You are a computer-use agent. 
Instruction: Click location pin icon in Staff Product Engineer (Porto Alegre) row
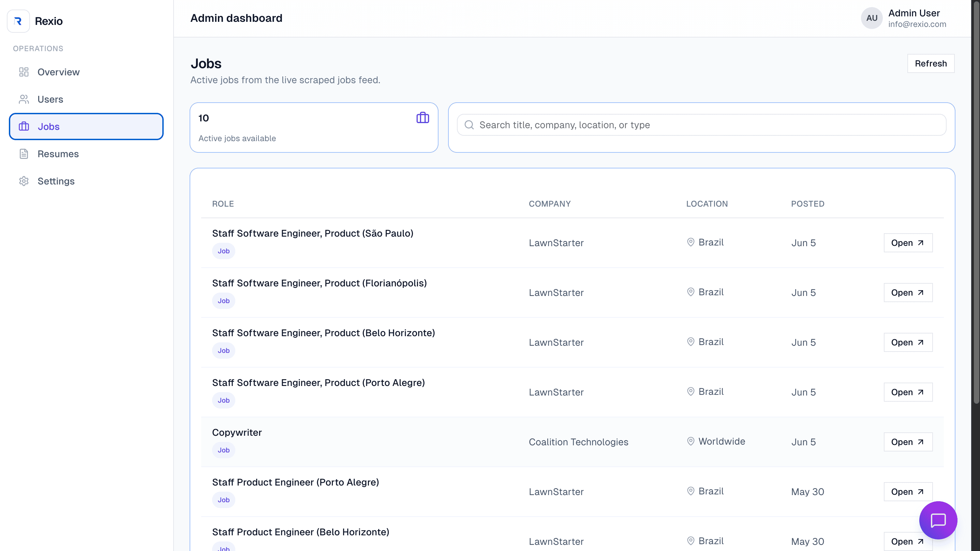pos(691,491)
